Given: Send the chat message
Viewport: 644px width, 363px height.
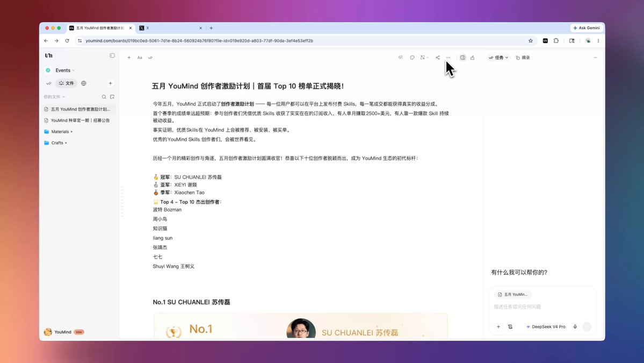Looking at the screenshot, I should click(587, 327).
